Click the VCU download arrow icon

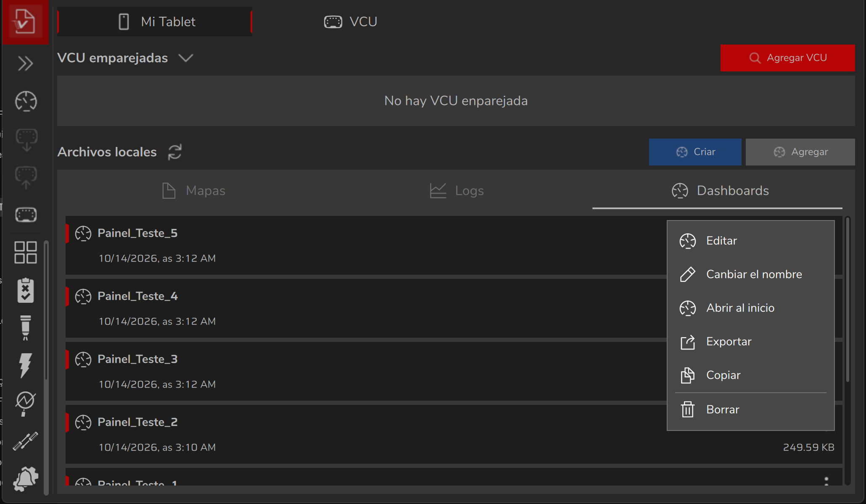click(26, 139)
